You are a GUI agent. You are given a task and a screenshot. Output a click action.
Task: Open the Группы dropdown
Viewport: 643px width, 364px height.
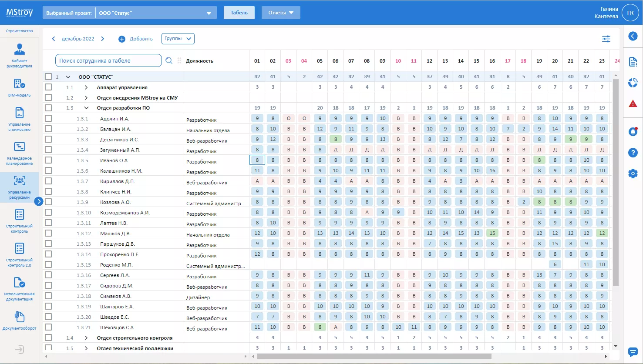pos(178,39)
